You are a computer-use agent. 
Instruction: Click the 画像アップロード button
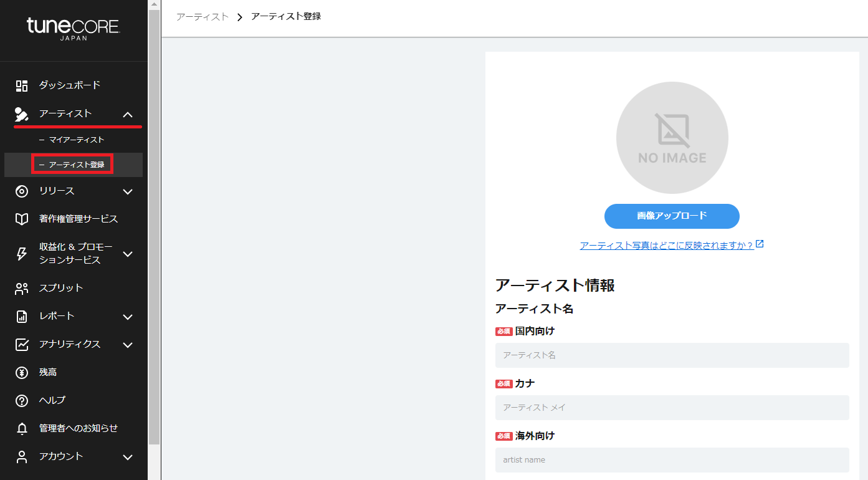pos(672,216)
